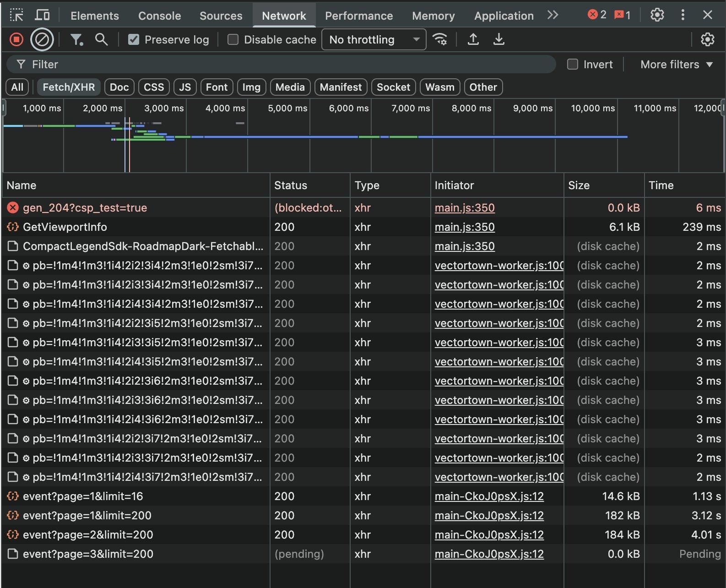The height and width of the screenshot is (588, 726).
Task: Show more DevTools tabs chevron
Action: pos(553,15)
